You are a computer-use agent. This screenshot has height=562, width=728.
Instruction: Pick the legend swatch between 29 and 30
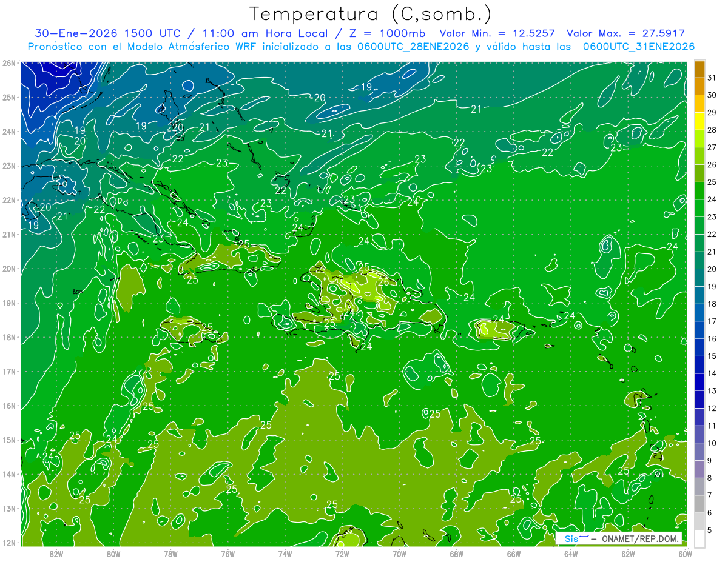699,104
